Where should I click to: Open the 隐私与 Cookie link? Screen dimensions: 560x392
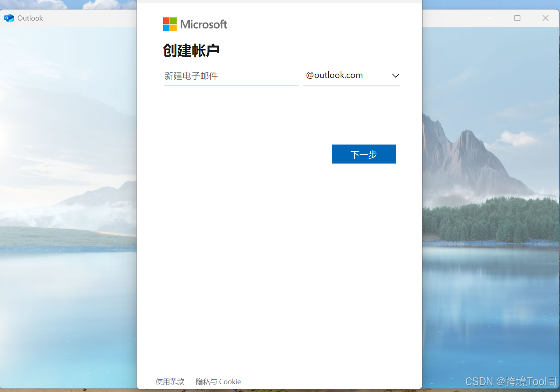(x=218, y=381)
